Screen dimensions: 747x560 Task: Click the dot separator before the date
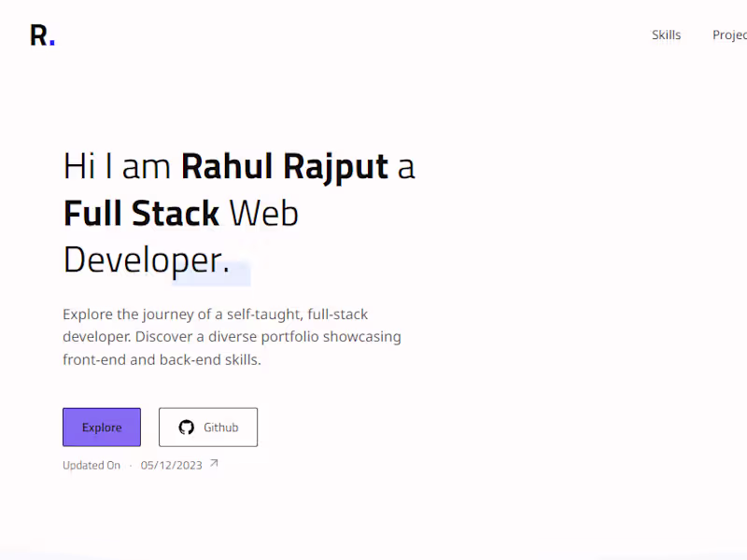(131, 465)
